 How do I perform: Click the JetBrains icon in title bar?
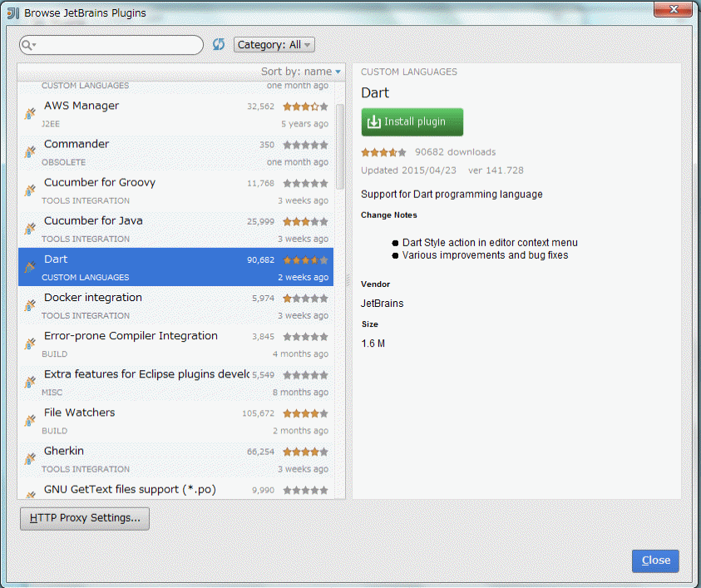12,12
